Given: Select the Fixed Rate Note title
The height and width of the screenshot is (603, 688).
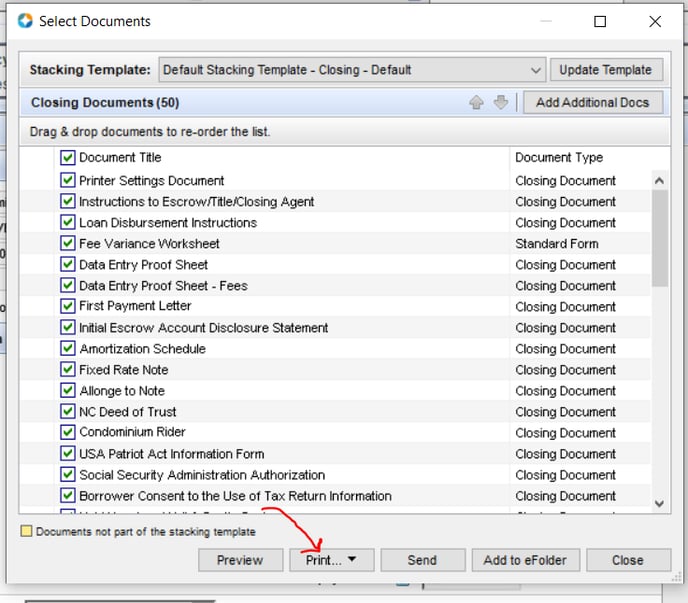Looking at the screenshot, I should coord(124,370).
